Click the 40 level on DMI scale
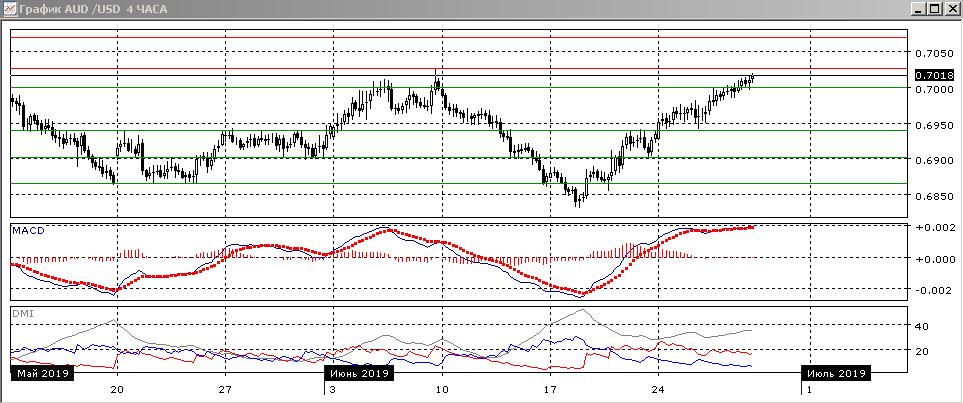Viewport: 963px width, 403px height. click(x=923, y=326)
